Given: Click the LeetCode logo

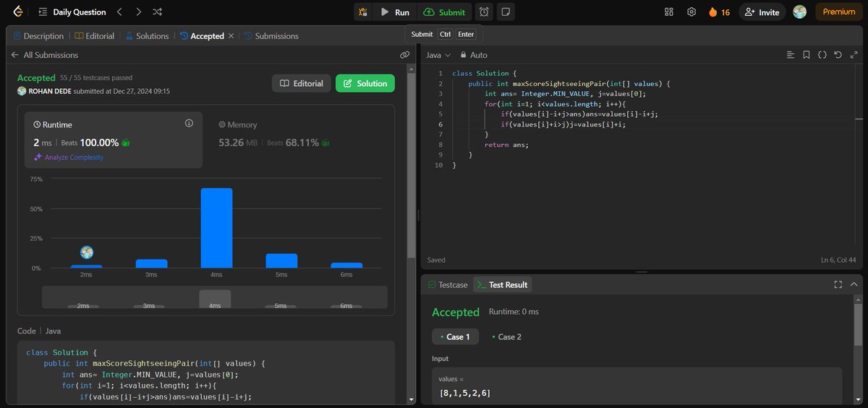Looking at the screenshot, I should tap(17, 12).
